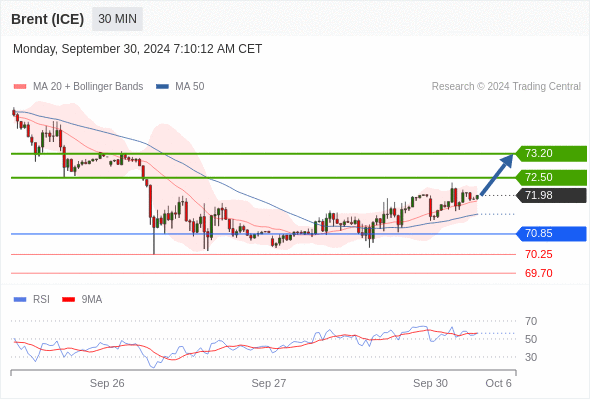590x400 pixels.
Task: Click the Sep 26 date axis label
Action: (107, 383)
